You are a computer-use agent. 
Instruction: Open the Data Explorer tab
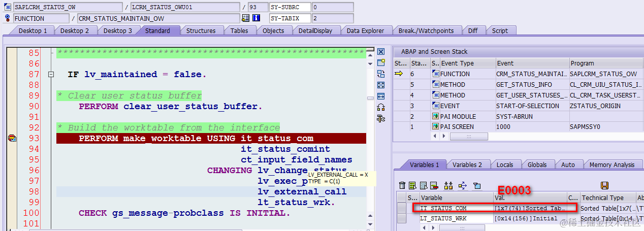(365, 30)
